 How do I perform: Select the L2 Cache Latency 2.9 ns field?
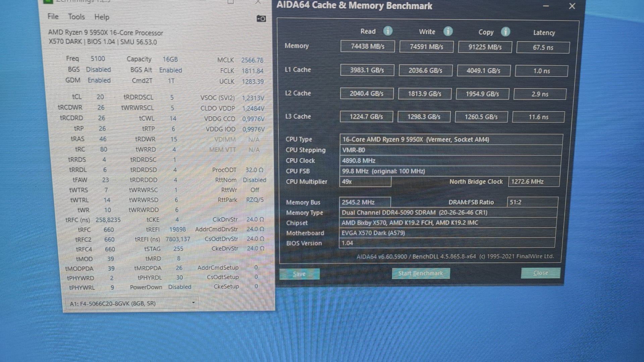coord(540,94)
